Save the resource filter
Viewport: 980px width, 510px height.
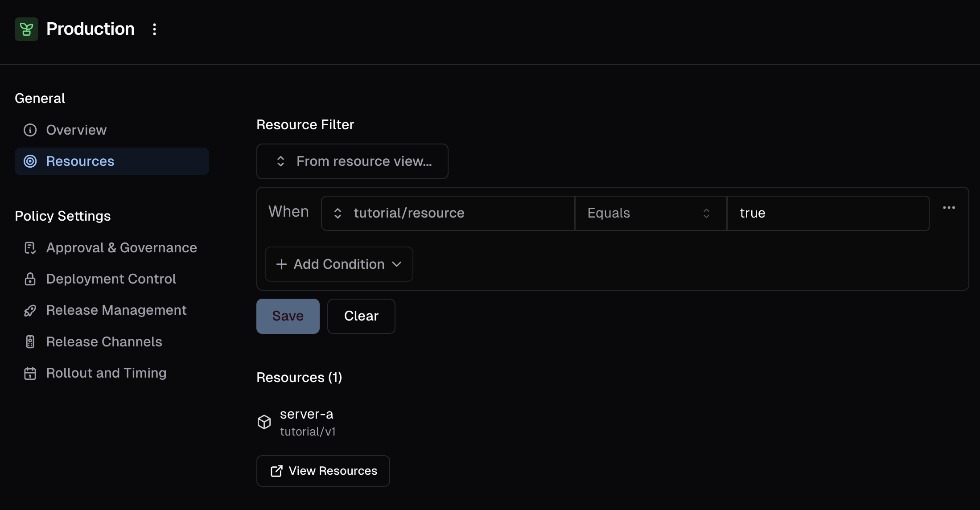point(288,316)
